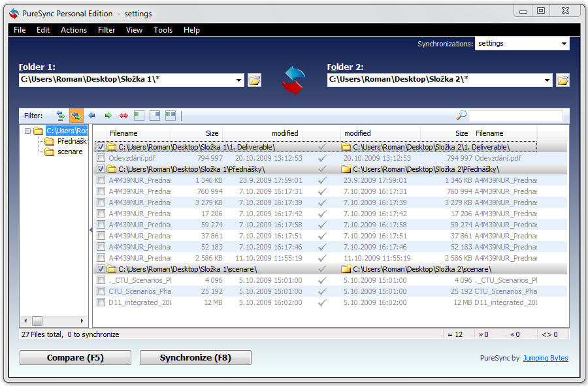The height and width of the screenshot is (386, 588).
Task: Check the 1 346 KB A4M39NUR file checkbox
Action: click(101, 180)
